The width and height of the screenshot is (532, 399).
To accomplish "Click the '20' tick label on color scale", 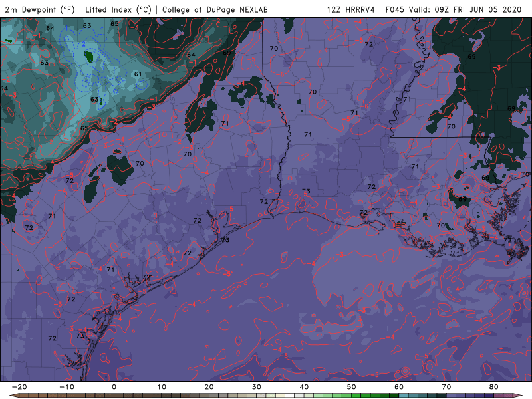I will (209, 387).
